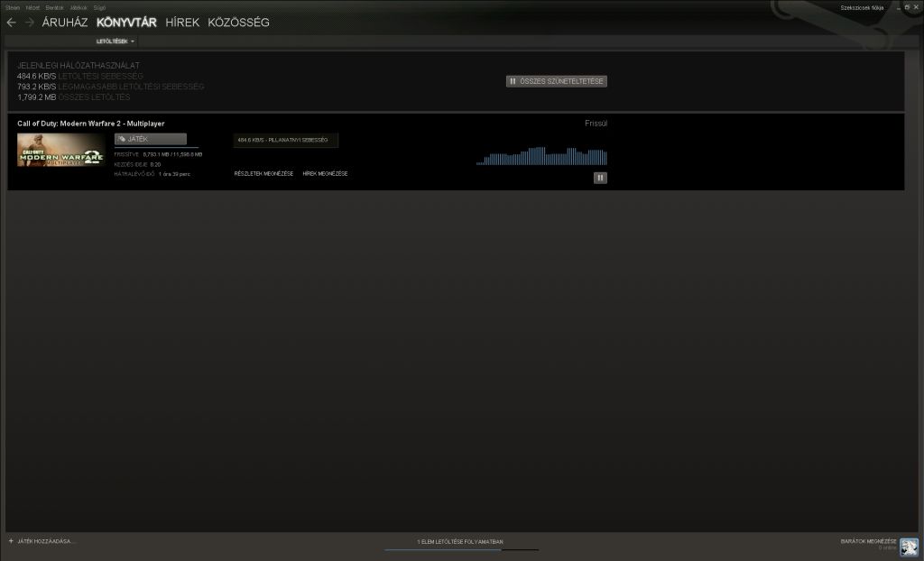Pause the Modern Warfare 2 download
Image resolution: width=924 pixels, height=561 pixels.
pyautogui.click(x=600, y=178)
